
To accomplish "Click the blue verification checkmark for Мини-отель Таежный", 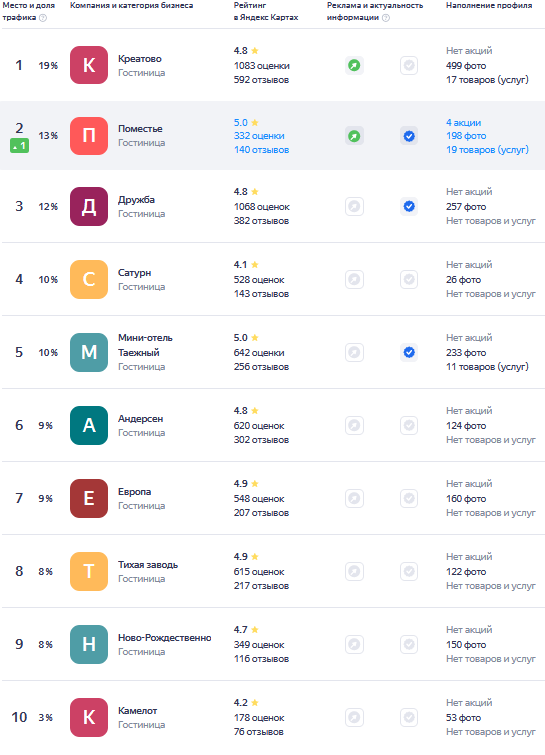I will click(409, 352).
